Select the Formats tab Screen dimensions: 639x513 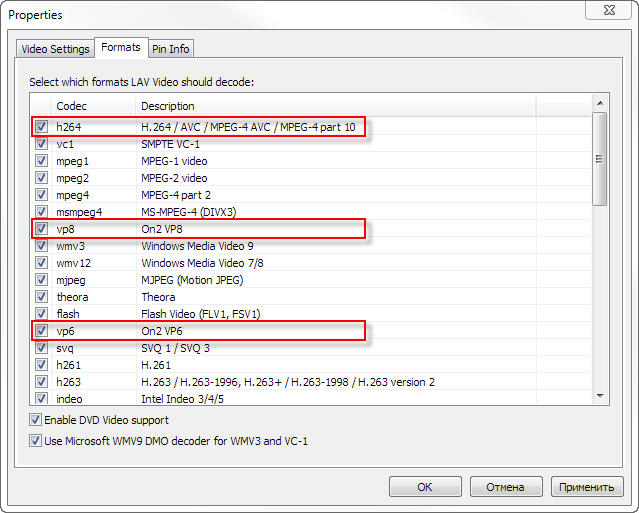coord(120,47)
